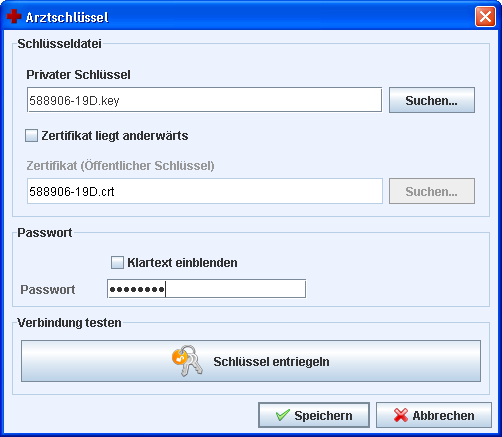Tick the Klartext einblenden checkbox

(117, 263)
